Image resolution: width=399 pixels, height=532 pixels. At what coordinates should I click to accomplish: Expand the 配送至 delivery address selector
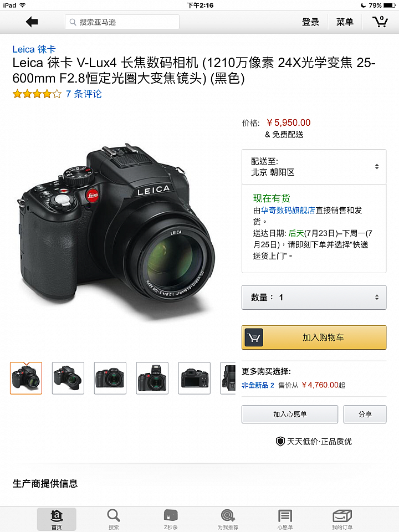tap(314, 167)
